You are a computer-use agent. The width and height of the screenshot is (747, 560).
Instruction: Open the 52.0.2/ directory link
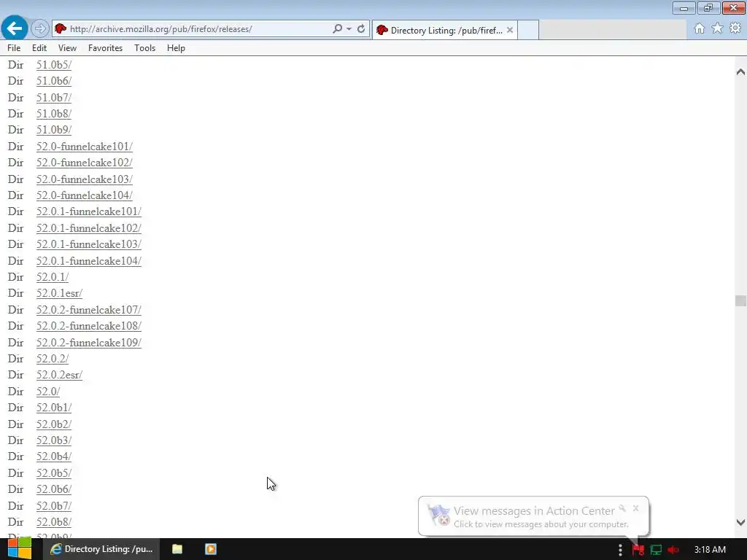pos(53,359)
